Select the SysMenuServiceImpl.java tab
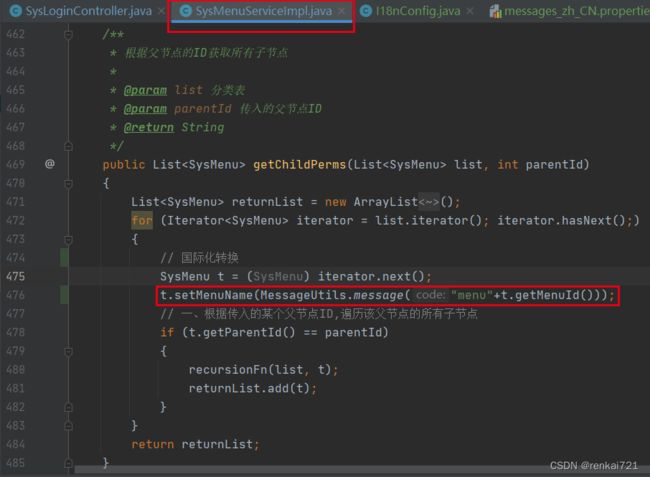Screen dimensions: 650x477 pos(263,11)
